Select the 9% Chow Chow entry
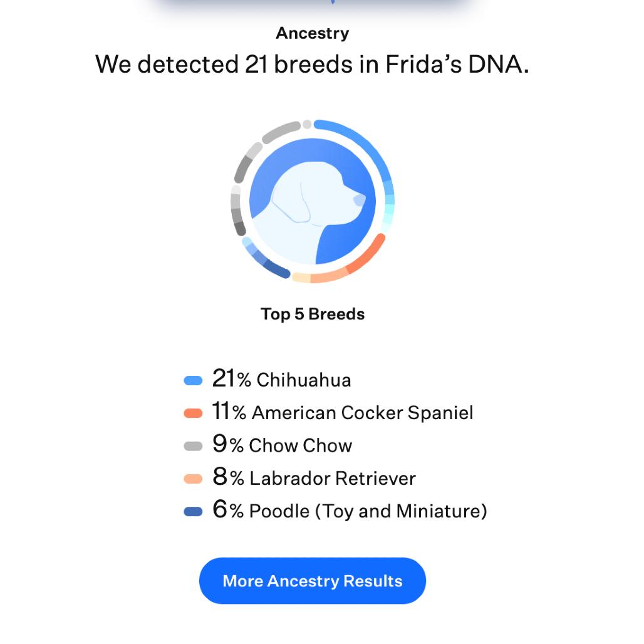644x644 pixels. pyautogui.click(x=283, y=445)
